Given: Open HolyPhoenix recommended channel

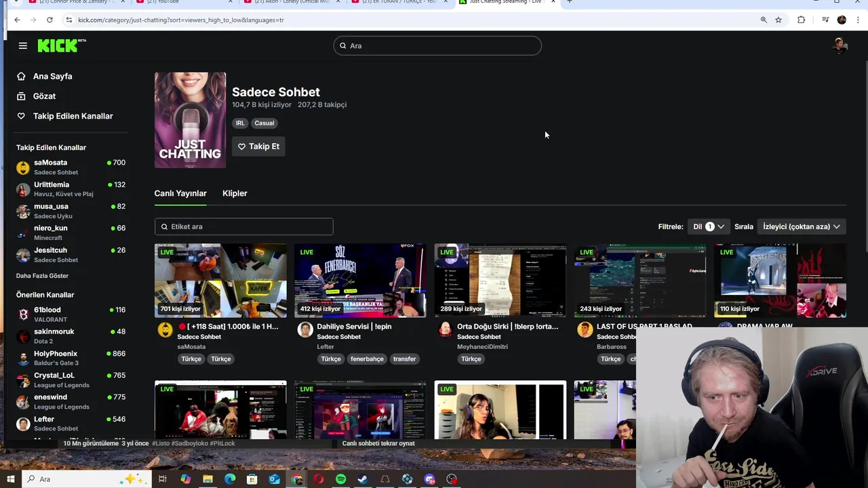Looking at the screenshot, I should pos(71,358).
